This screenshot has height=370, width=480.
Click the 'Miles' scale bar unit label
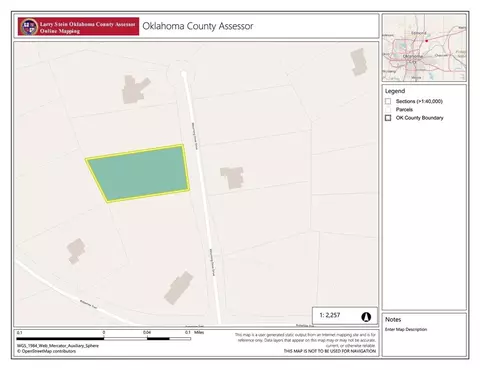199,332
